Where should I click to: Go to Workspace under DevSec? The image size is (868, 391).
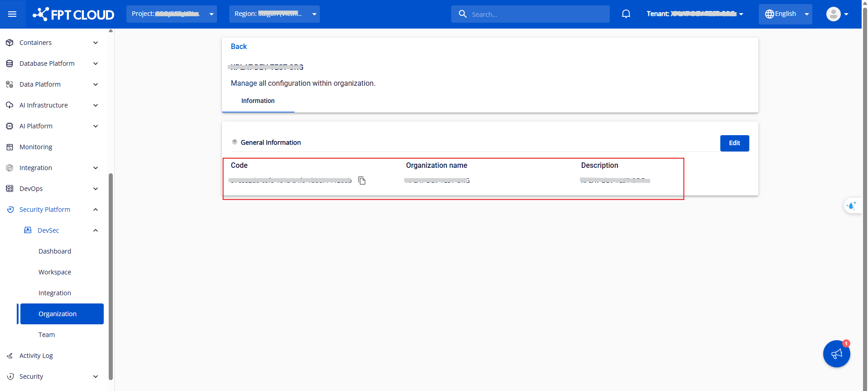coord(55,272)
